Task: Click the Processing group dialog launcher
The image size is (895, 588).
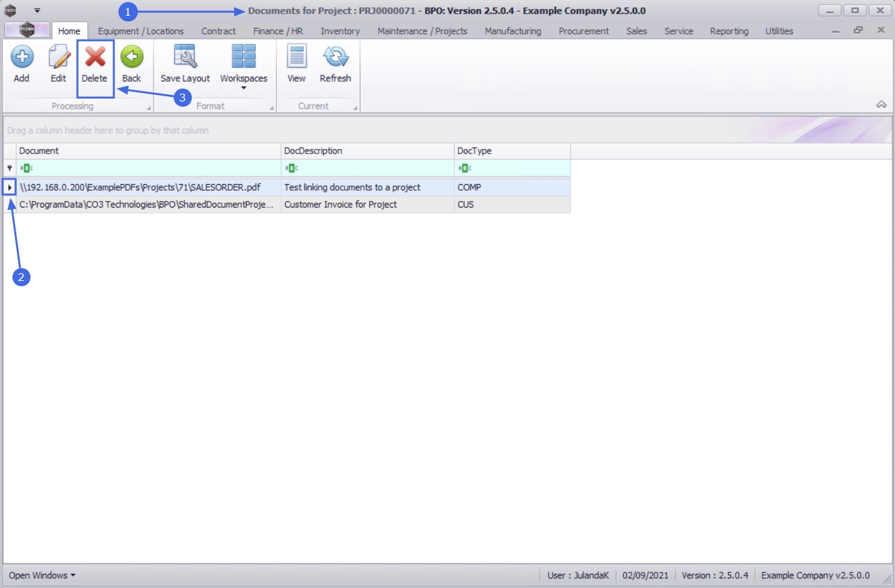Action: tap(149, 108)
